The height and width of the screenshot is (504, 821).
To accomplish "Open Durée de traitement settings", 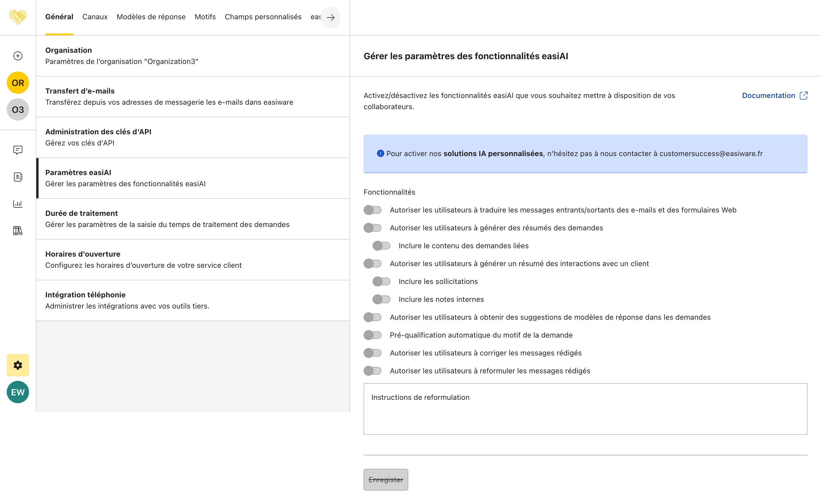I will click(x=193, y=219).
